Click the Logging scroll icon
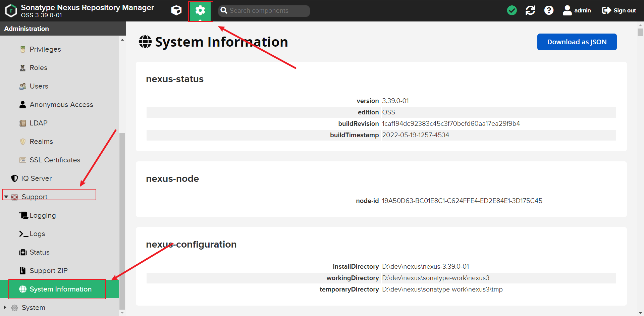The width and height of the screenshot is (644, 316). (23, 215)
